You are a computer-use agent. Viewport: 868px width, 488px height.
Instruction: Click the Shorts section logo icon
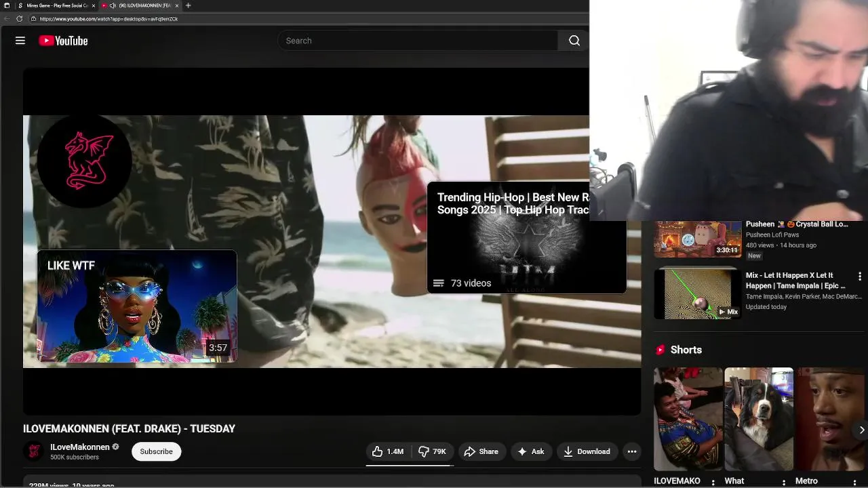(660, 350)
